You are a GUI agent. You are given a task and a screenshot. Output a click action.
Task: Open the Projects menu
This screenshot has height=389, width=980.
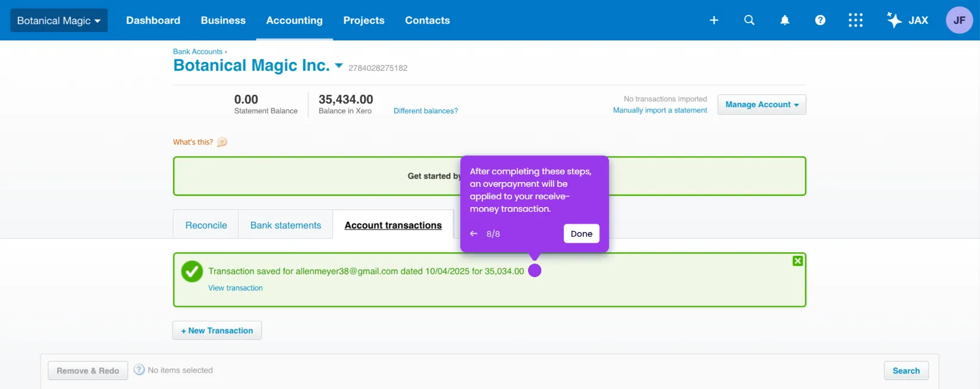tap(364, 20)
